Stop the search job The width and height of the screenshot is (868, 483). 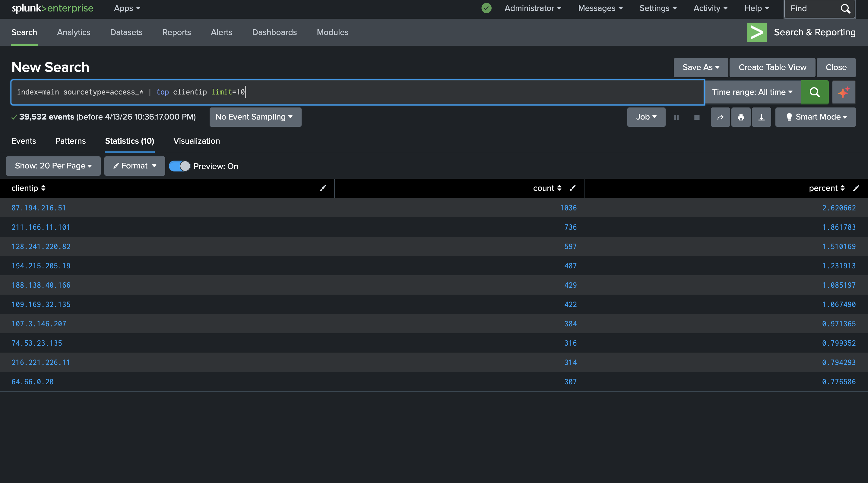pos(697,117)
